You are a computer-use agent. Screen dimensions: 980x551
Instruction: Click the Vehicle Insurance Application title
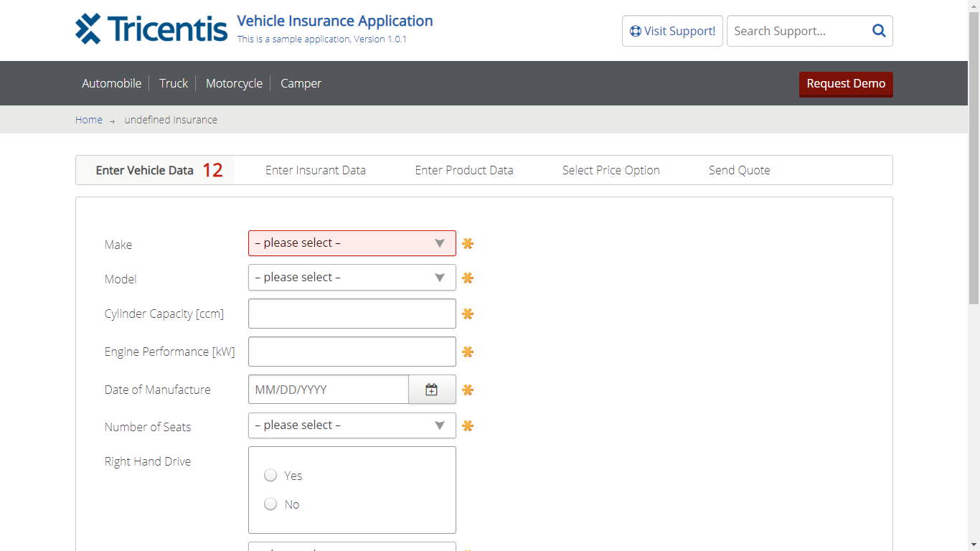[335, 21]
